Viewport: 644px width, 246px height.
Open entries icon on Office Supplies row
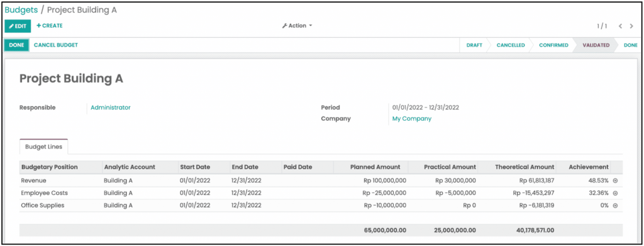pos(615,206)
